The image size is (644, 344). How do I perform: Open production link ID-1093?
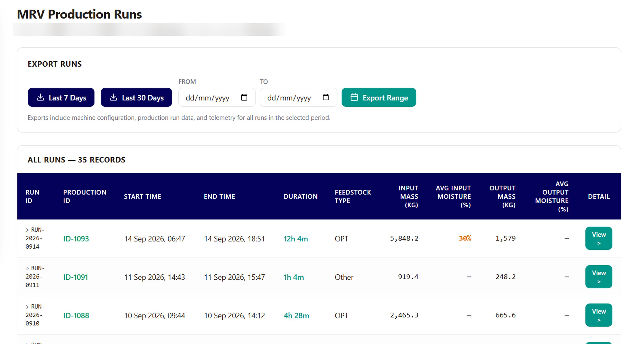[x=76, y=239]
